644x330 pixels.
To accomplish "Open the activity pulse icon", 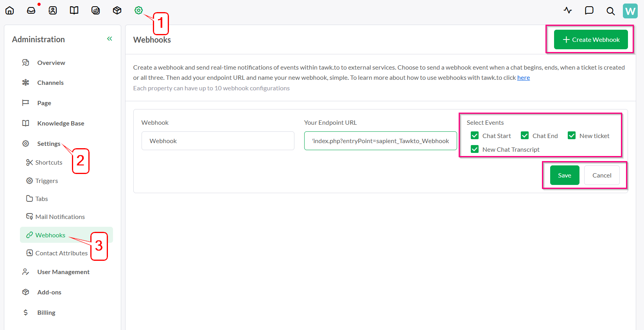I will (568, 11).
